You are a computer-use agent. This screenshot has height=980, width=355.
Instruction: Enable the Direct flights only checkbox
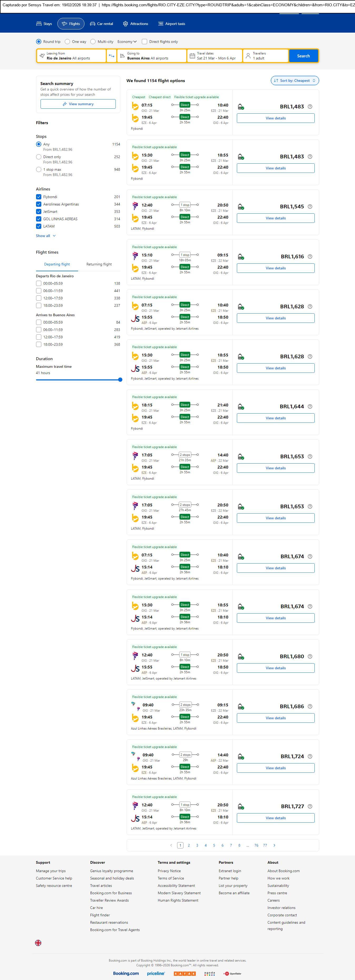click(144, 42)
